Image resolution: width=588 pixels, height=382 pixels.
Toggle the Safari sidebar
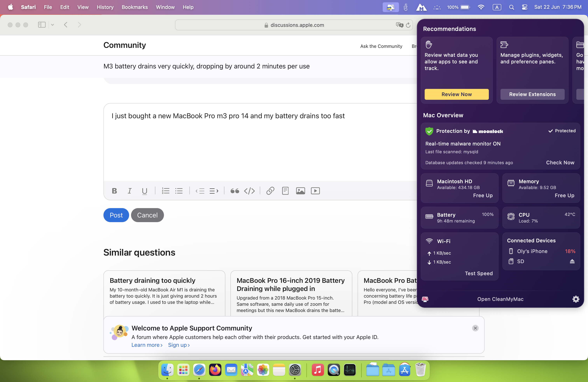[x=42, y=25]
